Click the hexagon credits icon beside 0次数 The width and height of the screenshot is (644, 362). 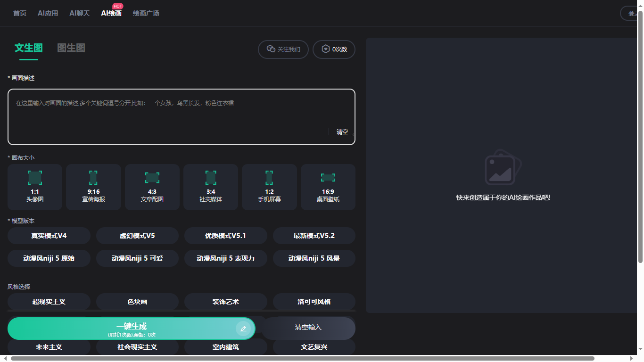326,49
